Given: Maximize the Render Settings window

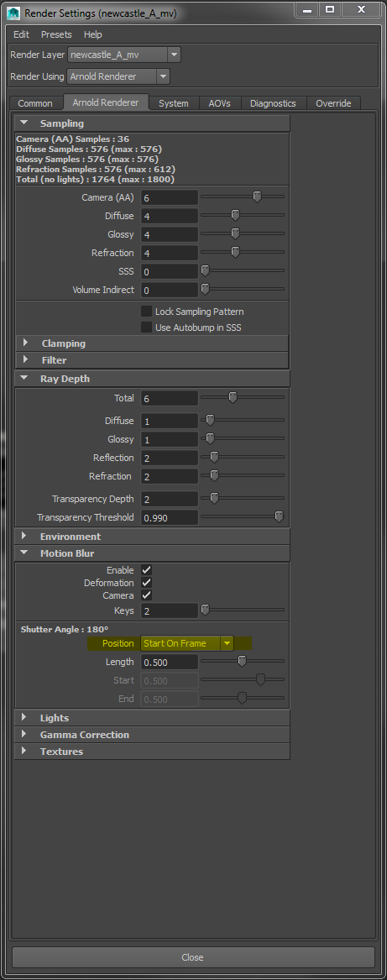Looking at the screenshot, I should pos(330,9).
